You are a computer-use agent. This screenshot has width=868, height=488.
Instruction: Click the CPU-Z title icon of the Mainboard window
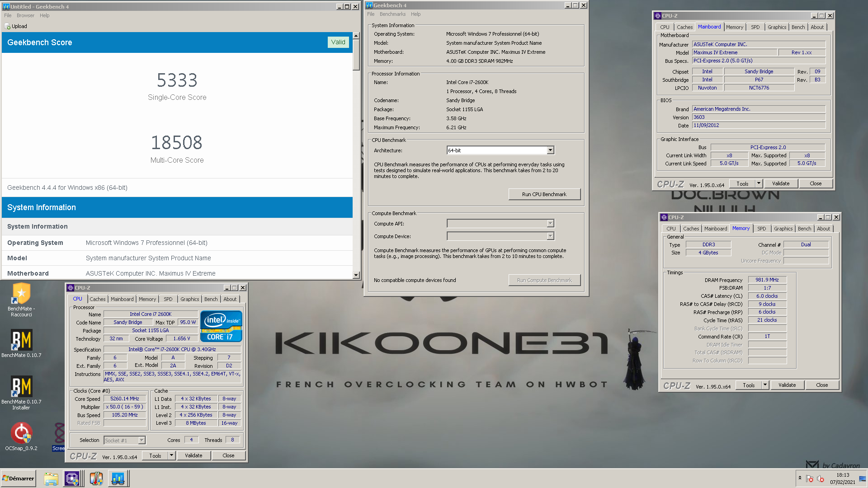(x=658, y=16)
